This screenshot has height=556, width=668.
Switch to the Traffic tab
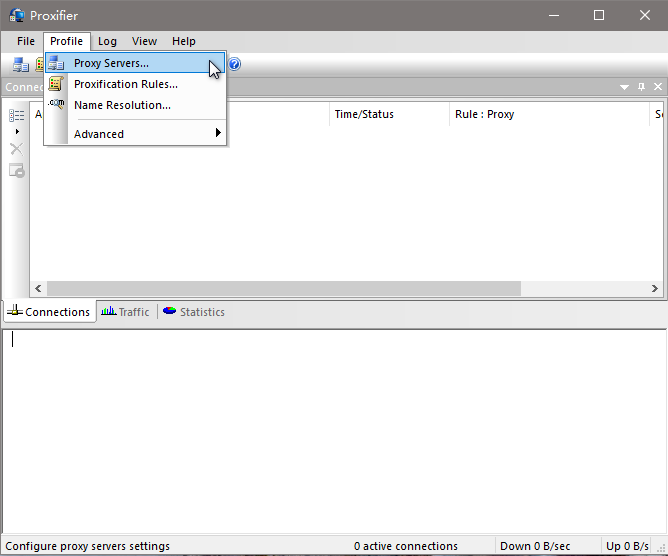pyautogui.click(x=126, y=312)
